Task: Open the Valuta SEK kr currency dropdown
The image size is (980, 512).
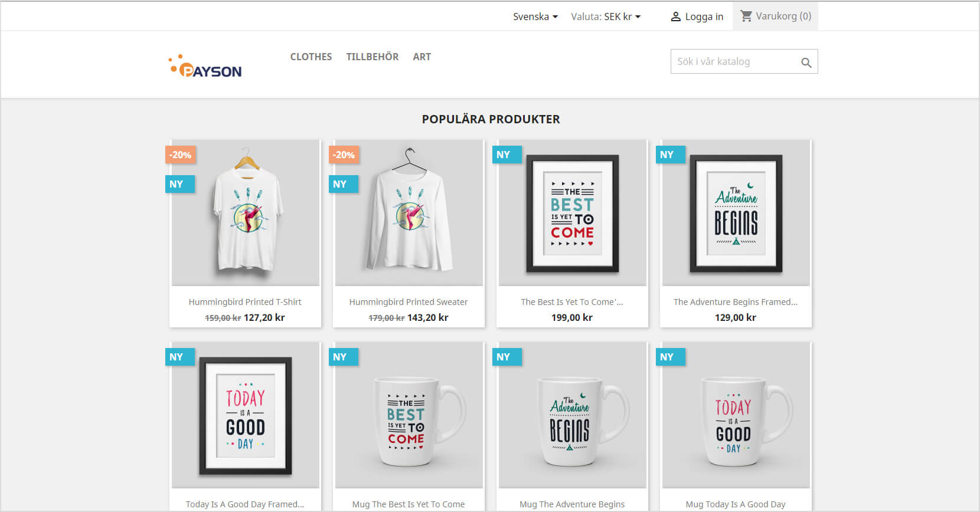Action: (606, 17)
